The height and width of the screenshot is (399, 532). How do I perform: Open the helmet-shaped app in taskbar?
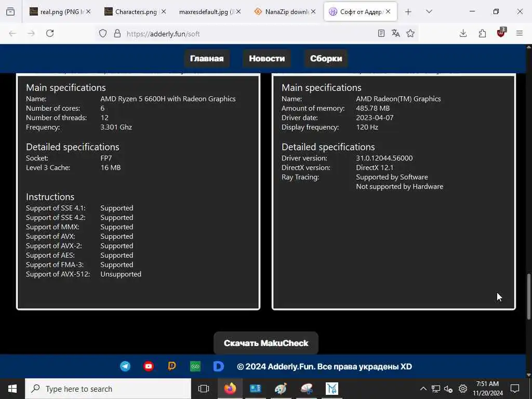[307, 389]
